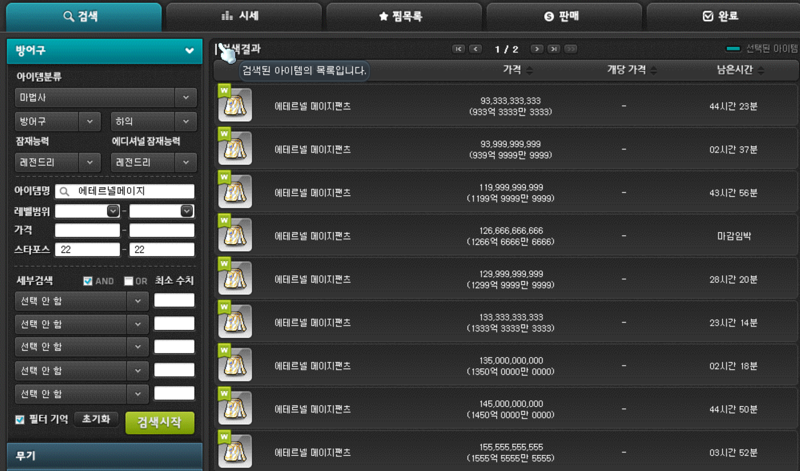Viewport: 800px width, 471px height.
Task: Click item icon of 133,333,333,333 listing
Action: click(235, 320)
